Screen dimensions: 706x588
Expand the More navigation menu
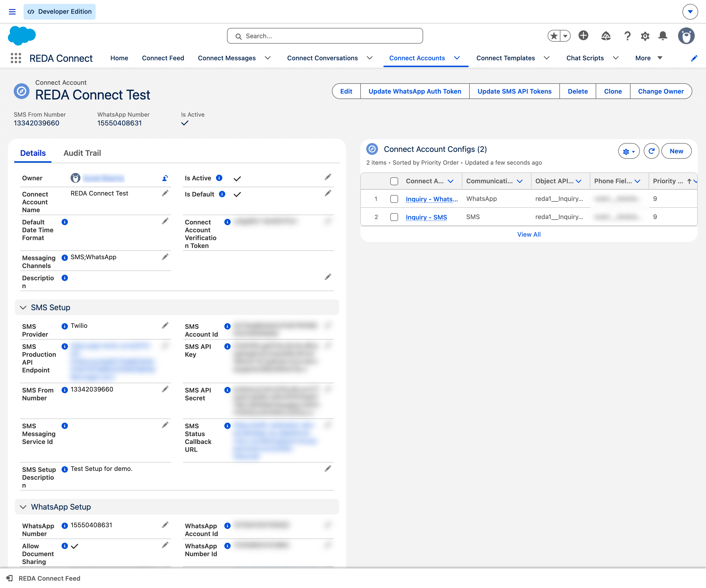coord(649,58)
